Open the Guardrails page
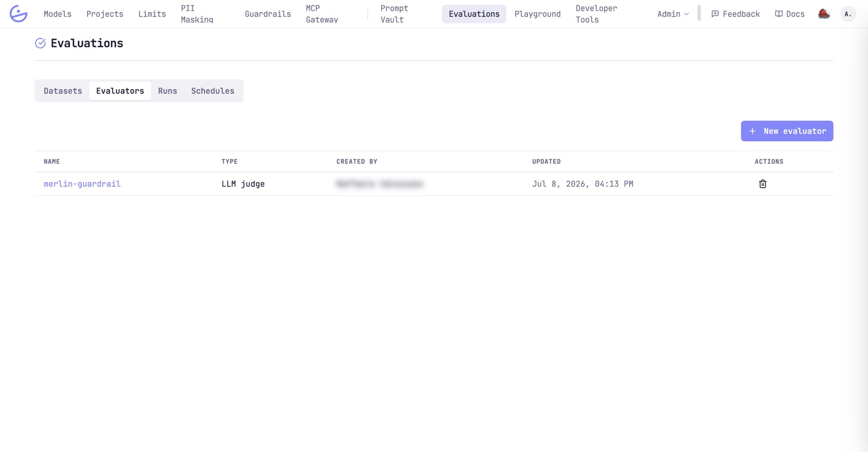 (268, 14)
